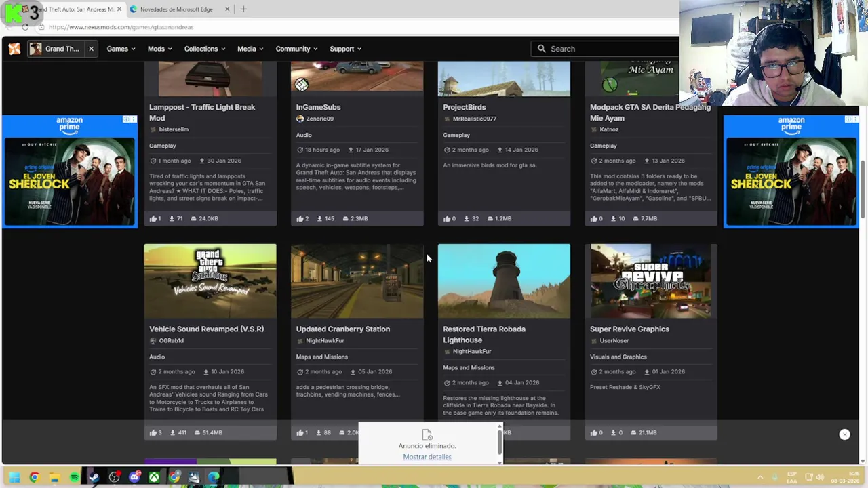This screenshot has height=488, width=868.
Task: Open the ProjectBirds mod title
Action: [465, 107]
